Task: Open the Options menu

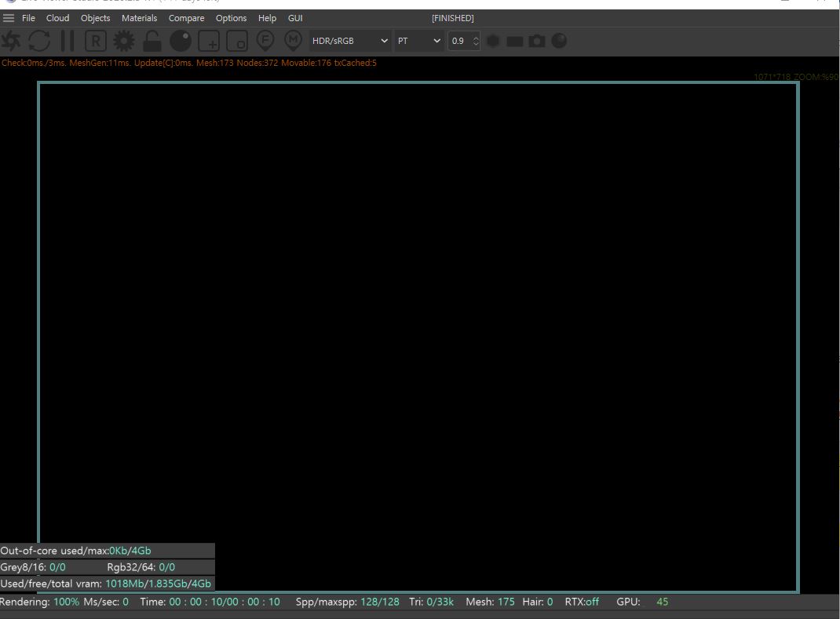Action: pyautogui.click(x=231, y=18)
